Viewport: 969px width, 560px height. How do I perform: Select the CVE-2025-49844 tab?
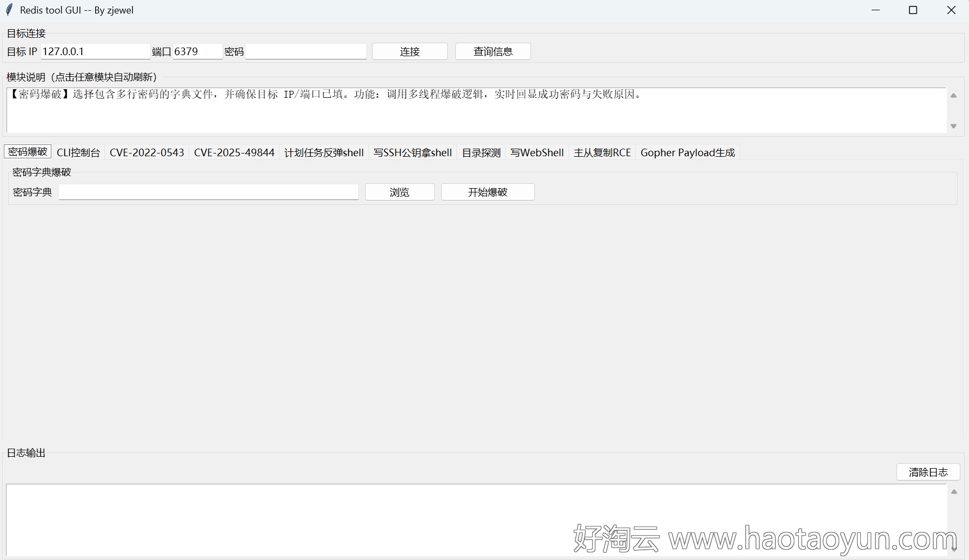tap(234, 152)
